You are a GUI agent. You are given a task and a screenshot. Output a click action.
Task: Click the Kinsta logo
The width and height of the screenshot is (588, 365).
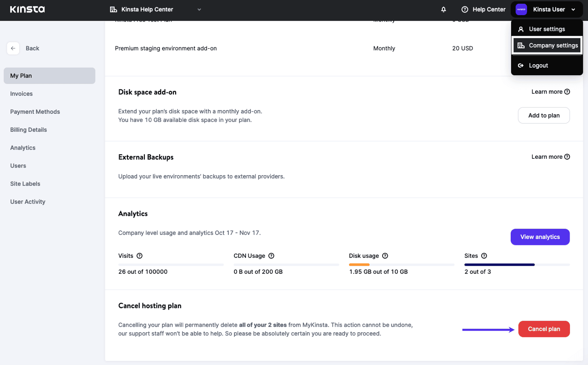27,9
